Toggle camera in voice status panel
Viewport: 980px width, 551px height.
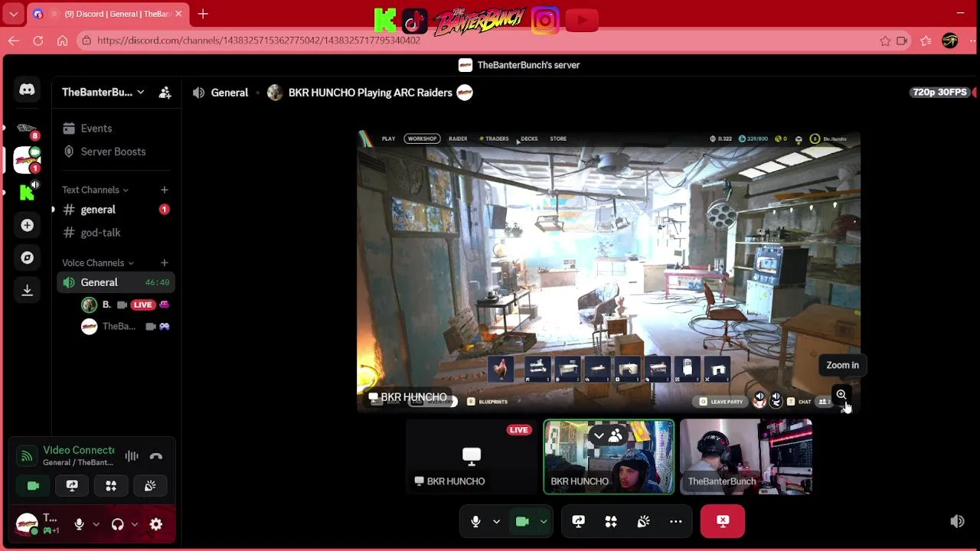point(33,486)
